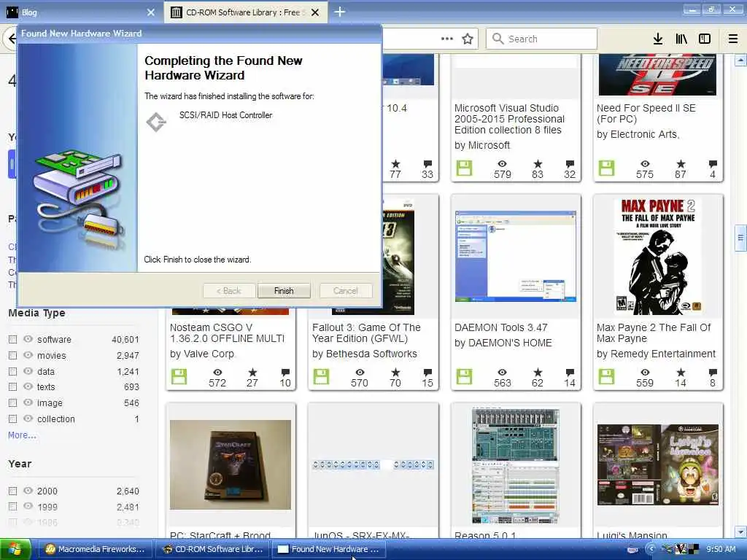Click floppy disk icon on Fallout 3 card

321,377
